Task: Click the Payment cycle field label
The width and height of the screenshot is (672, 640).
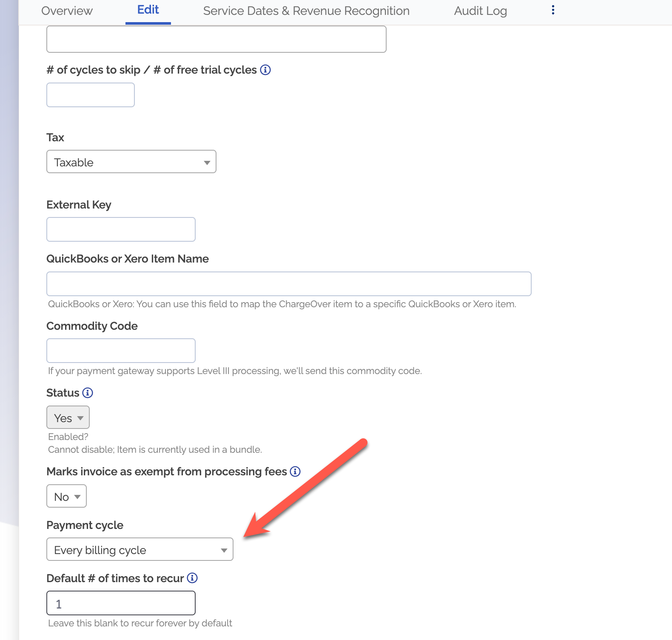Action: tap(85, 525)
